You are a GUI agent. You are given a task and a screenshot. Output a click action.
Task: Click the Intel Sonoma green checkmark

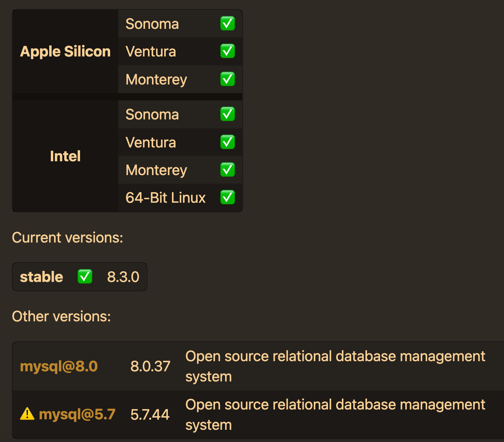pos(227,114)
